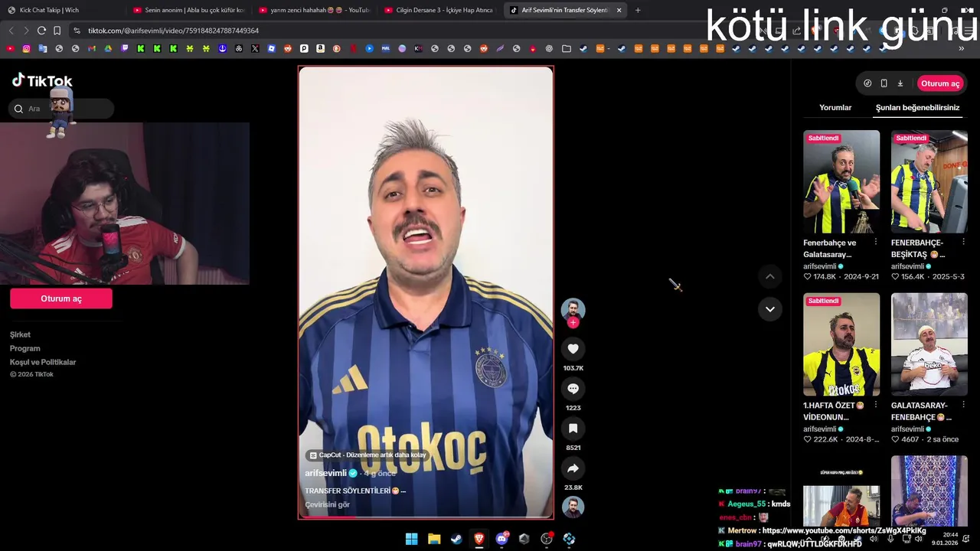The width and height of the screenshot is (980, 551).
Task: Open the Program footer link
Action: point(24,348)
